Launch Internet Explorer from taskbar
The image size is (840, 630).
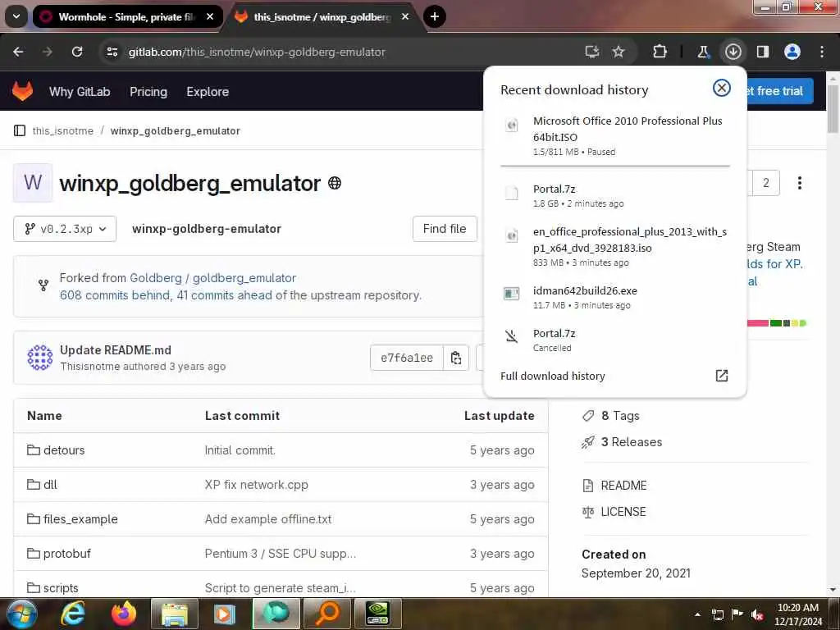tap(72, 614)
